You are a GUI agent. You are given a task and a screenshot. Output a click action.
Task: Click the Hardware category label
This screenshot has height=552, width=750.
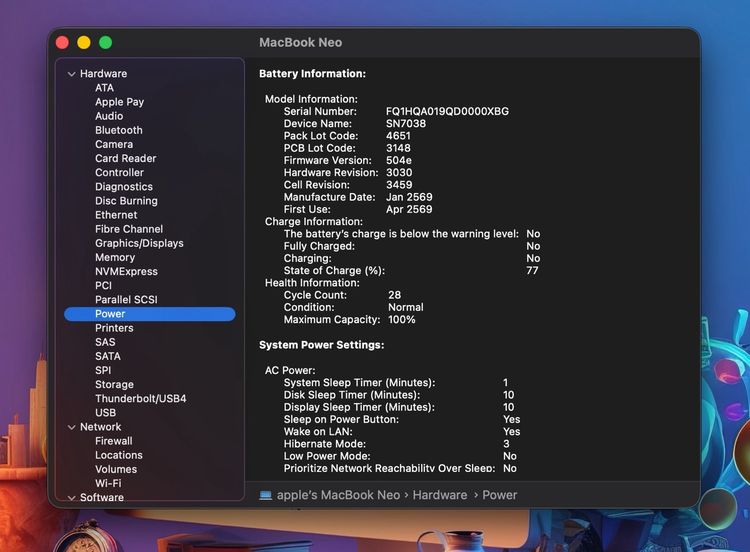tap(103, 74)
